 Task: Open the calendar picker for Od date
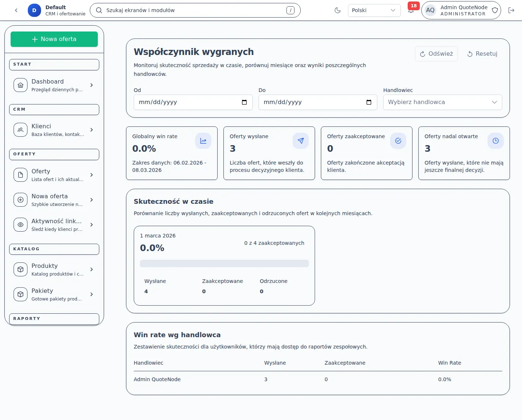coord(244,102)
